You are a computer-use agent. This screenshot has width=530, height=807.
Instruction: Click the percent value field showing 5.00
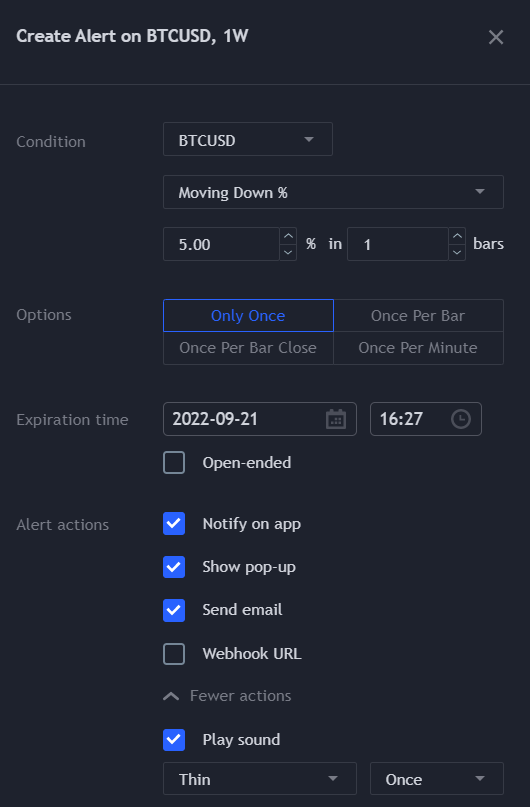click(x=221, y=244)
